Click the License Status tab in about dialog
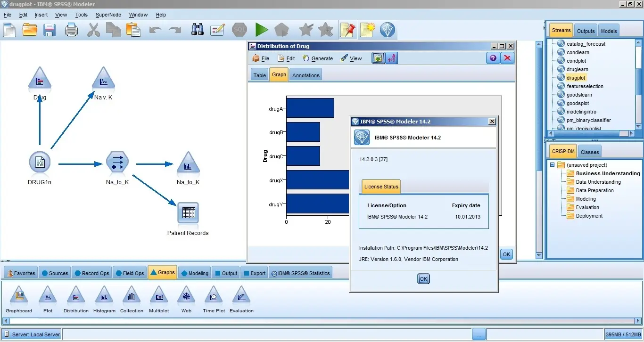The height and width of the screenshot is (342, 644). (381, 187)
